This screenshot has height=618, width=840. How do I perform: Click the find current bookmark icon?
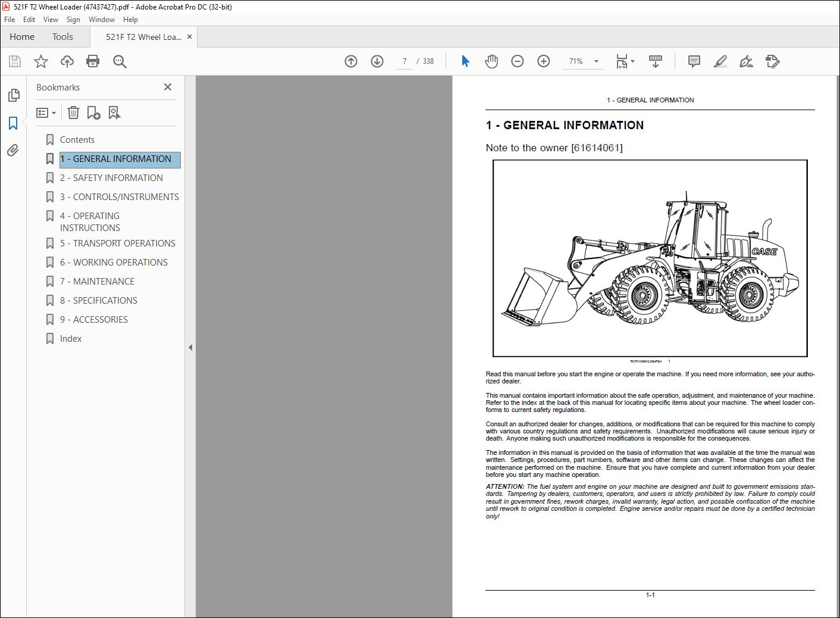[114, 113]
